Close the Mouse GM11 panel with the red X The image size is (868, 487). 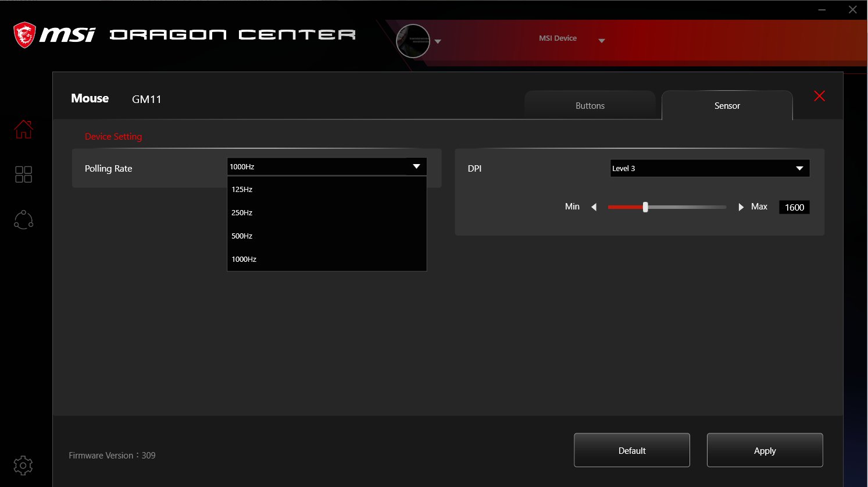[819, 96]
